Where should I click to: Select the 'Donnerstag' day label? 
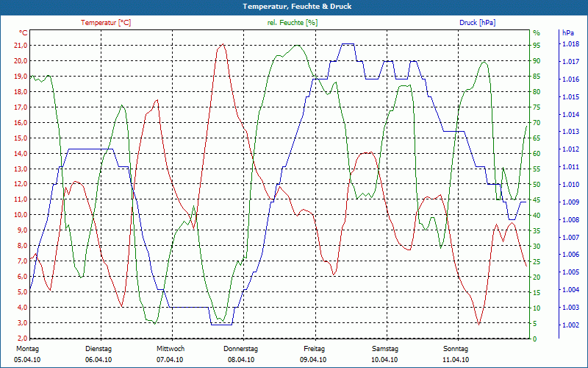pyautogui.click(x=241, y=349)
